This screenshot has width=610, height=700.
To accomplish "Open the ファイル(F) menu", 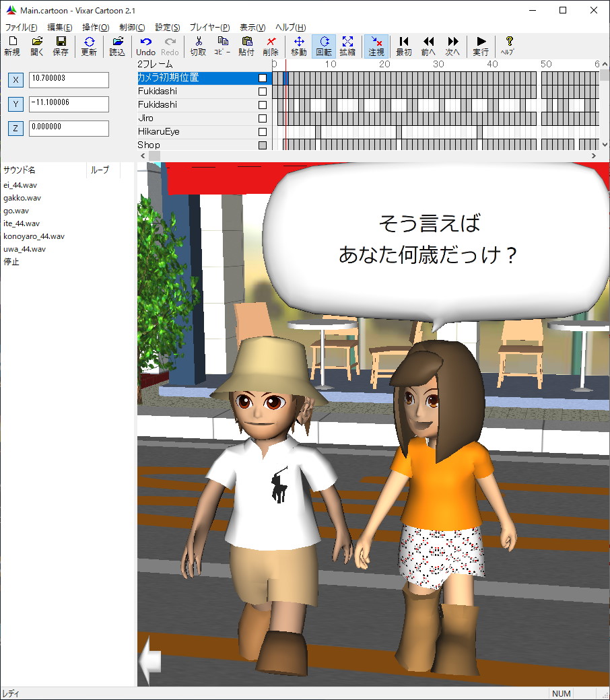I will [21, 28].
